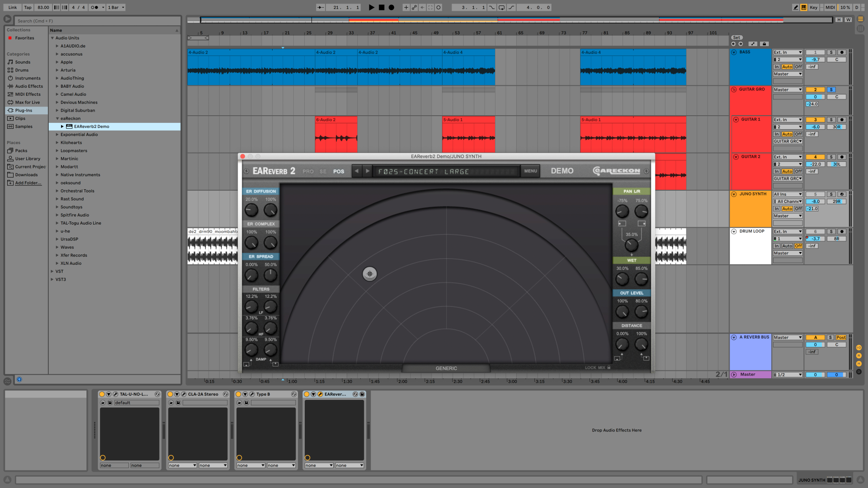Collapse the Audio Units tree

click(x=52, y=38)
